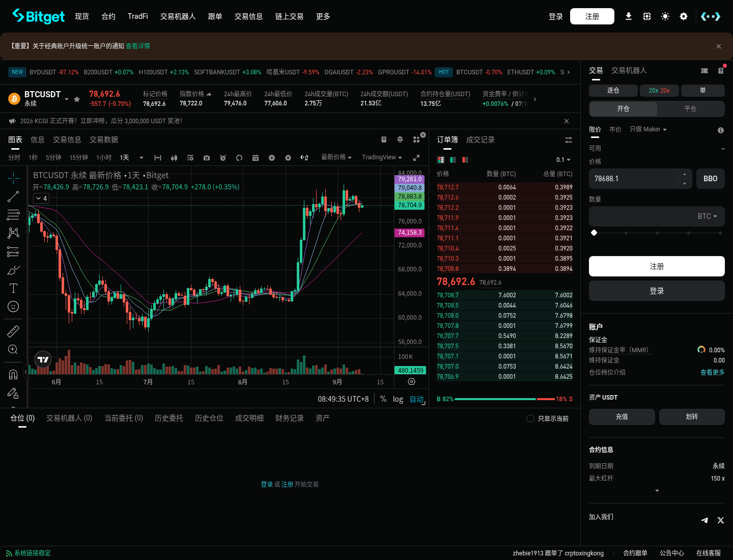The width and height of the screenshot is (733, 560).
Task: Select the text annotation tool
Action: click(13, 288)
